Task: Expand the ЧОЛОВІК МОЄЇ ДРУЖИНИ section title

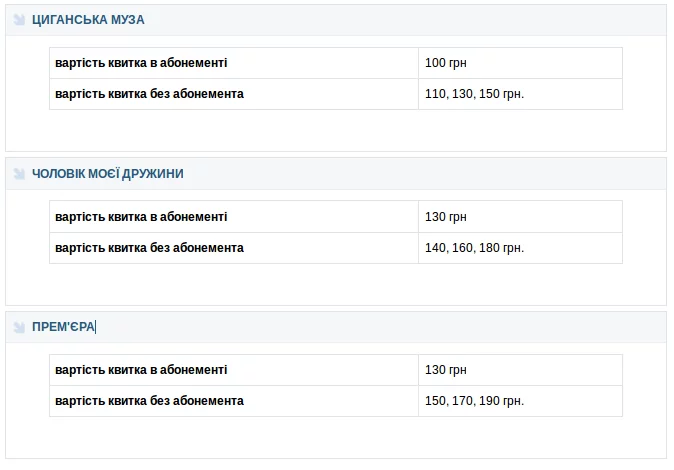Action: click(107, 174)
